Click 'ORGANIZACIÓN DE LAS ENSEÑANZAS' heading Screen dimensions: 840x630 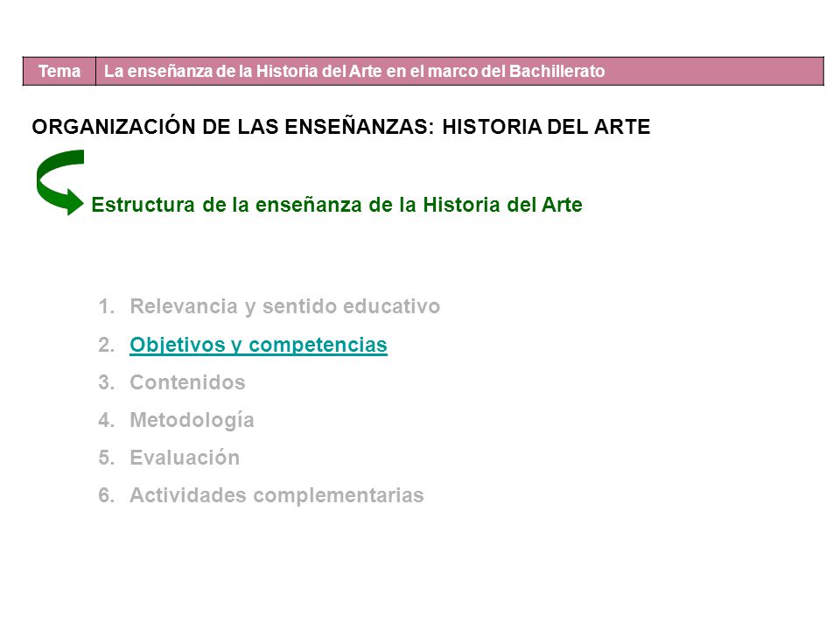(340, 127)
